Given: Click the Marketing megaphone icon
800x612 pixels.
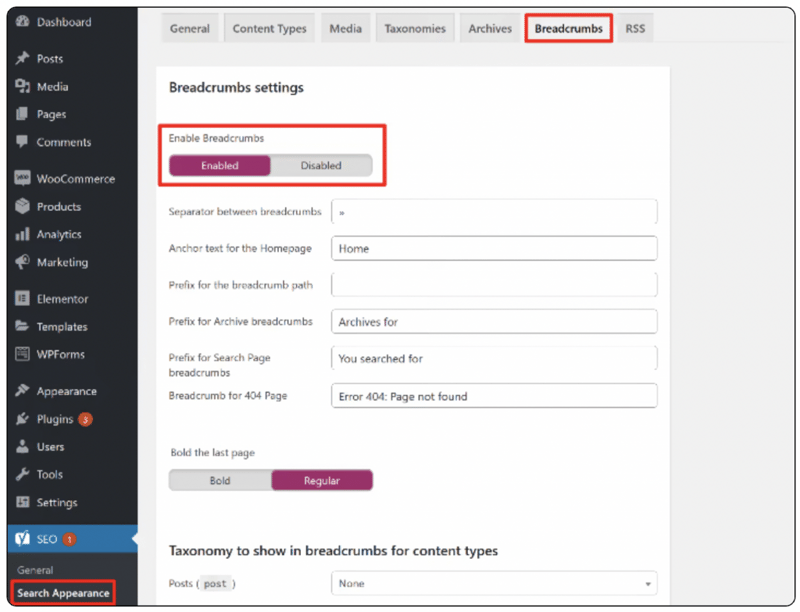Looking at the screenshot, I should (x=22, y=262).
